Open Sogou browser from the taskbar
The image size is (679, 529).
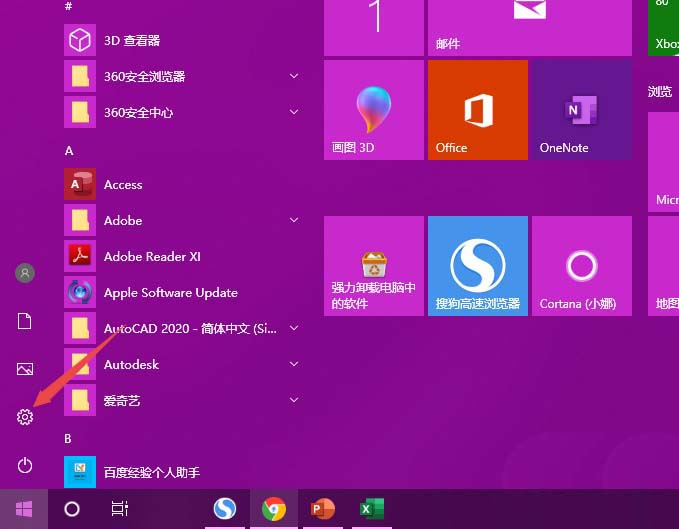click(x=225, y=509)
